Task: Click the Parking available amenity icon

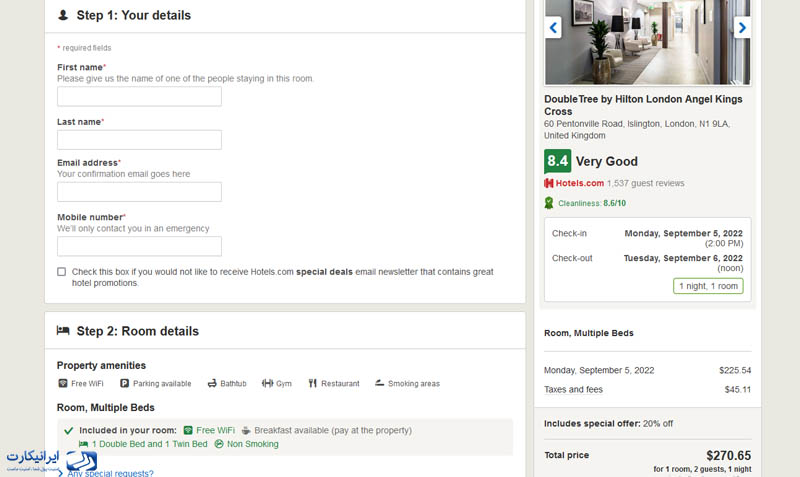Action: (x=124, y=383)
